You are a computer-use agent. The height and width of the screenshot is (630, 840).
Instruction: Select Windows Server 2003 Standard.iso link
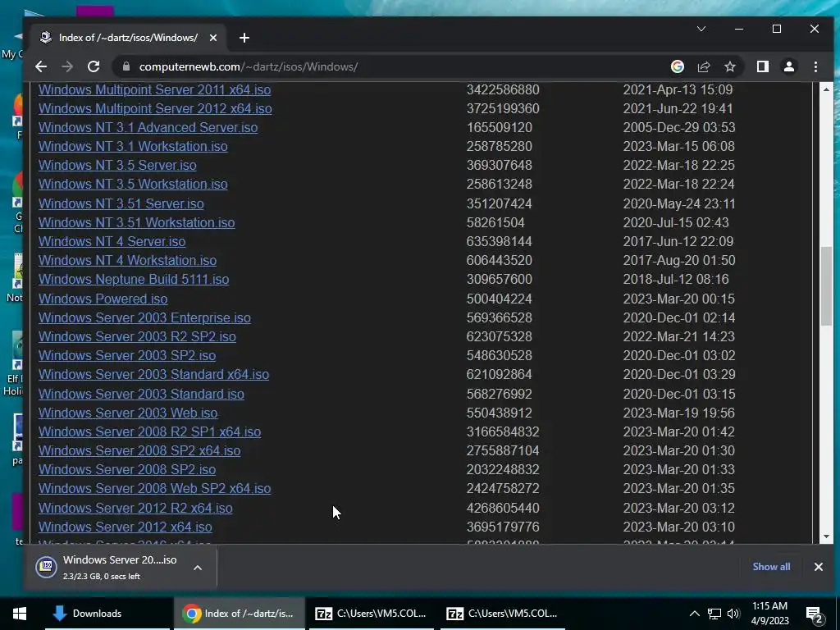pyautogui.click(x=141, y=394)
